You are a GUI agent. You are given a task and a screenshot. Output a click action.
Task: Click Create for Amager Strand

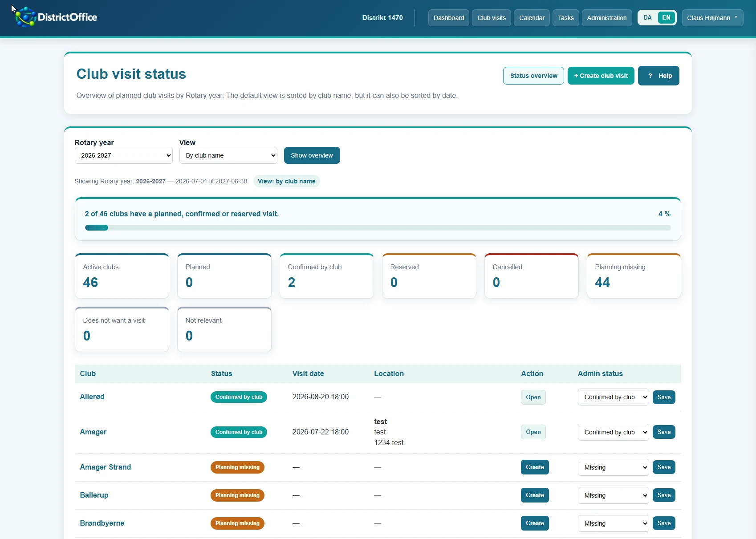click(x=535, y=467)
